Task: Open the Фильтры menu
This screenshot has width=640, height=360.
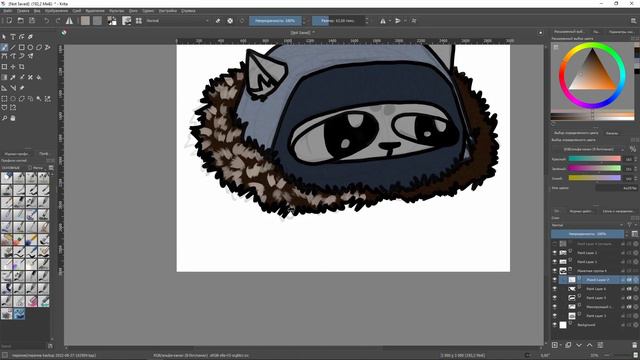Action: (117, 11)
